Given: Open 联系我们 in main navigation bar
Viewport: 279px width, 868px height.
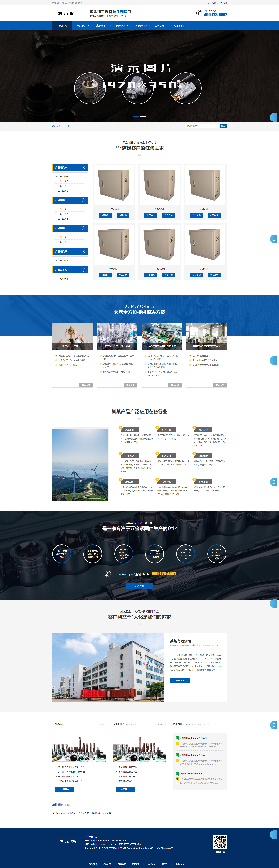Looking at the screenshot, I should tap(179, 26).
